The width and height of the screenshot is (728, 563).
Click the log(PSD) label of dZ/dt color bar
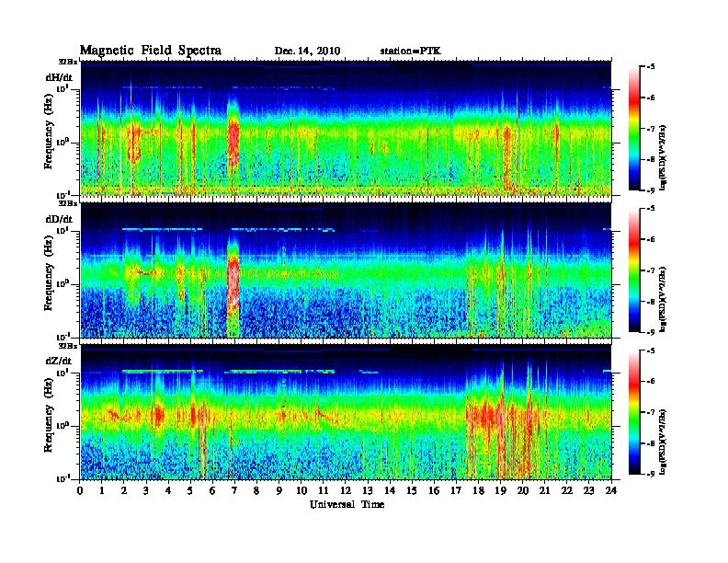click(x=664, y=442)
